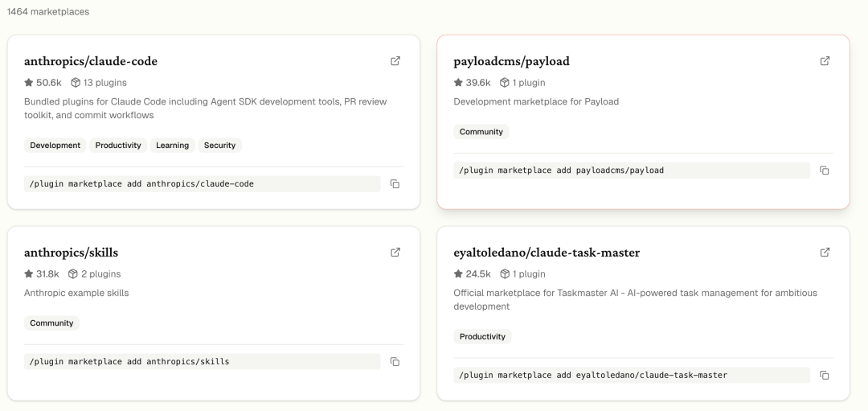Open anthropics/claude-code external link icon
The height and width of the screenshot is (411, 868).
click(395, 61)
